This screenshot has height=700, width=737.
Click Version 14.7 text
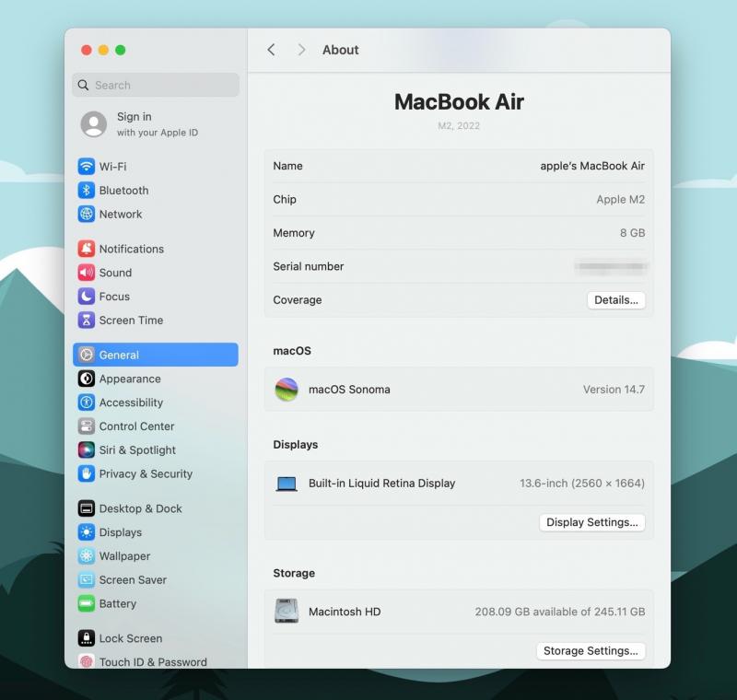(x=614, y=390)
